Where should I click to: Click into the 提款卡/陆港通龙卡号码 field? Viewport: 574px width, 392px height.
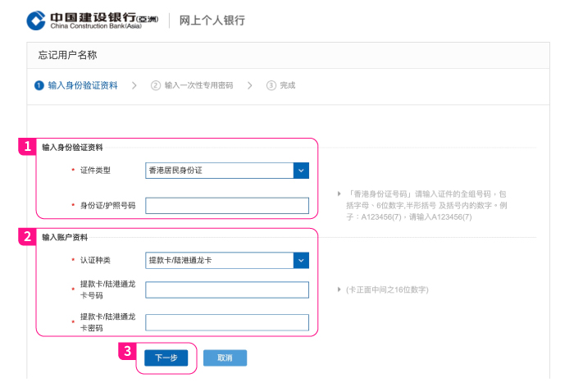tap(226, 290)
